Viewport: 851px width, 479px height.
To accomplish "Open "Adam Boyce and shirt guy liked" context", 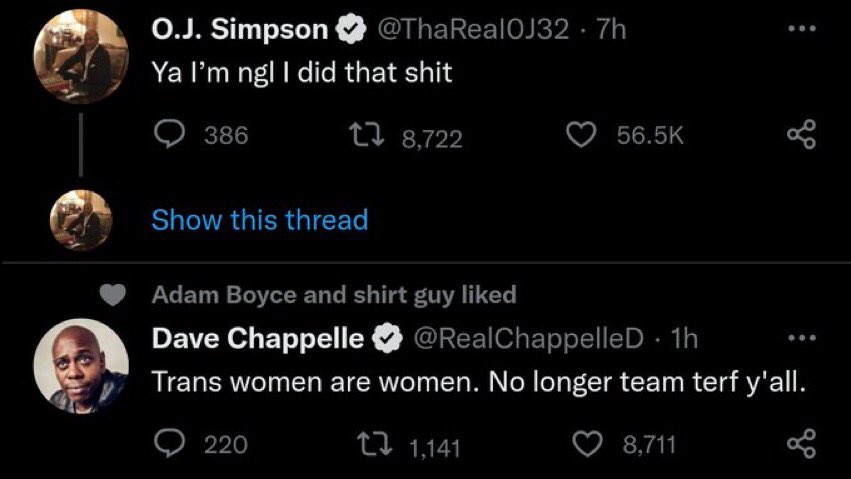I will 333,295.
